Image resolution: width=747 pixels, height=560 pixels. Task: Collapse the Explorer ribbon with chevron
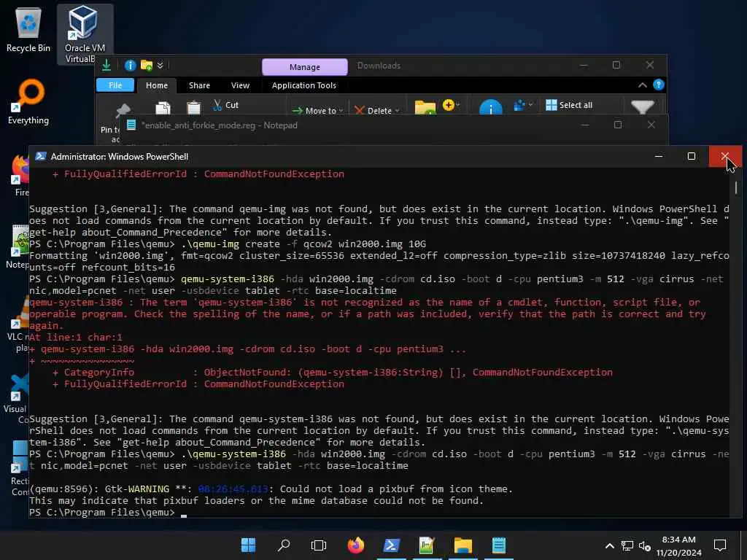[642, 85]
